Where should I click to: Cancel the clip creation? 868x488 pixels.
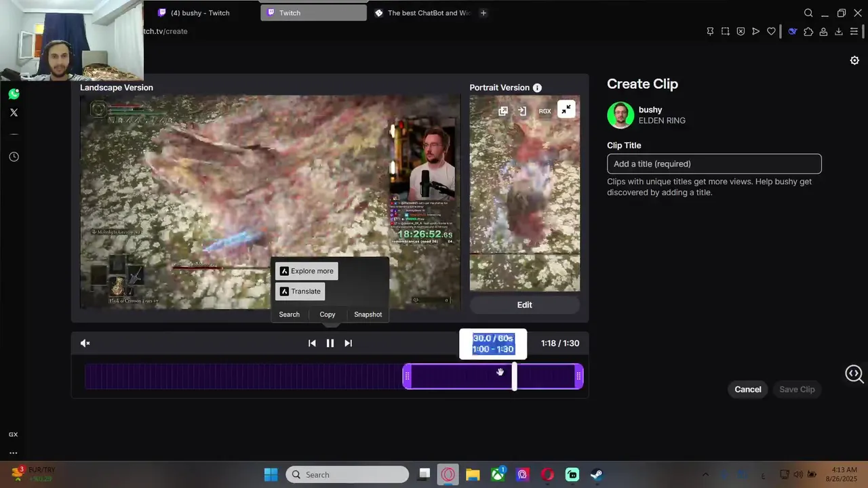point(748,389)
